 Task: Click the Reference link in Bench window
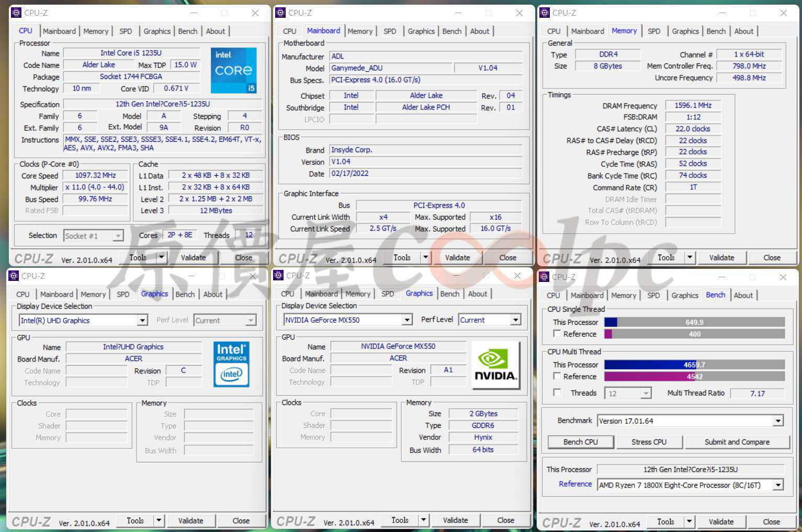(575, 484)
